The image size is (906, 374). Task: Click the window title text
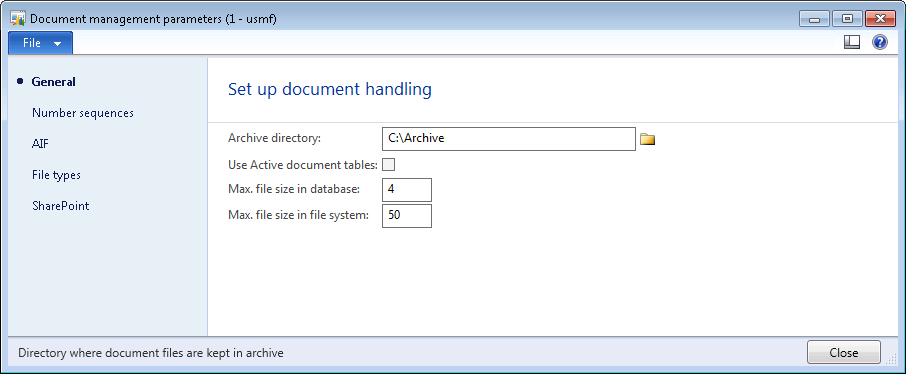(153, 19)
